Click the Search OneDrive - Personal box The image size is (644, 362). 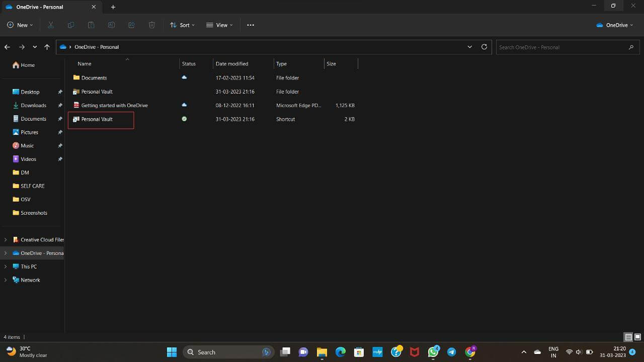[x=568, y=47]
